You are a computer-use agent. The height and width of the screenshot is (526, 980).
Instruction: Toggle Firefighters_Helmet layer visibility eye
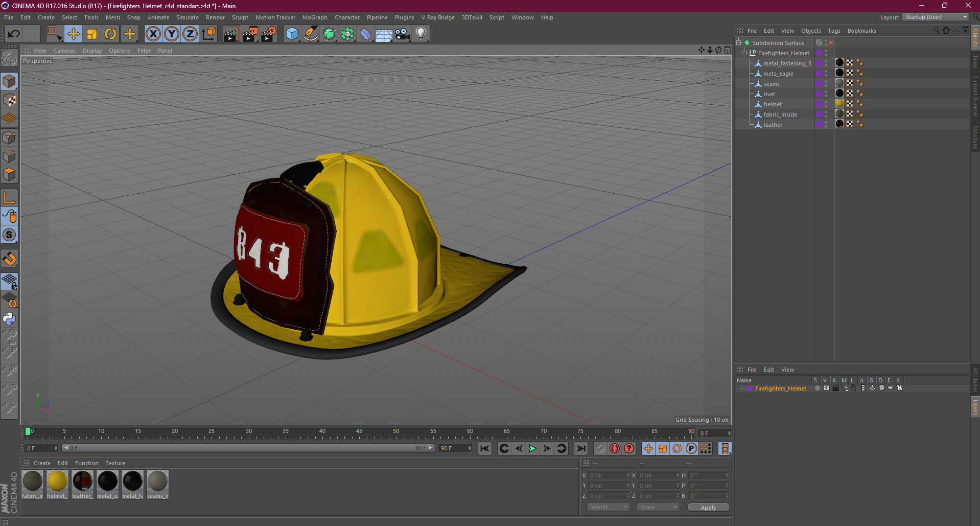(x=826, y=388)
